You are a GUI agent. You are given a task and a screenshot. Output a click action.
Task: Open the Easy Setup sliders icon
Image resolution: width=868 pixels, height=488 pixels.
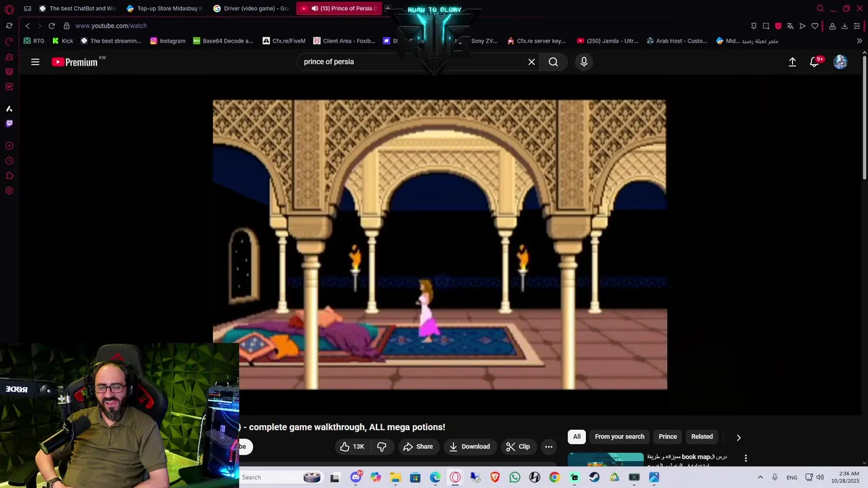(856, 26)
